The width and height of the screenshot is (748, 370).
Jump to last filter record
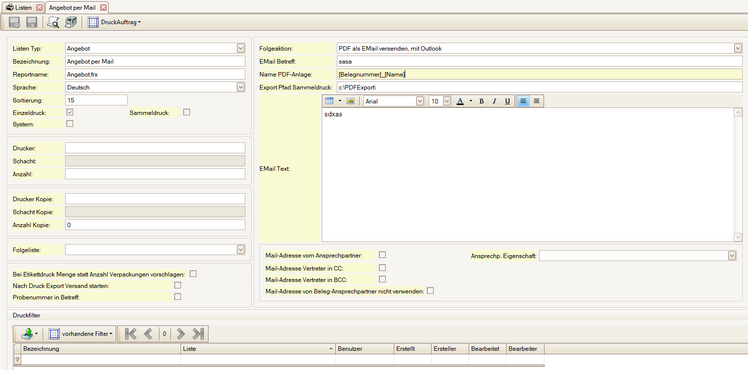[x=198, y=334]
